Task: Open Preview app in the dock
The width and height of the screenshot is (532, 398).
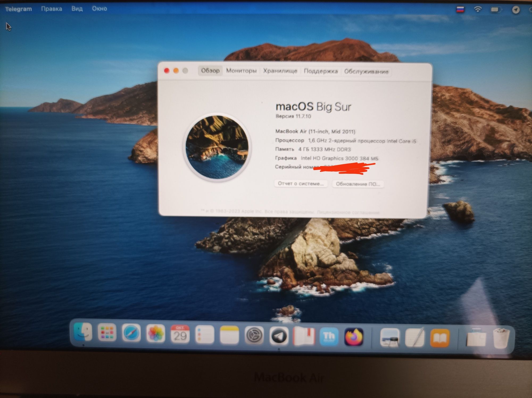Action: pos(390,338)
